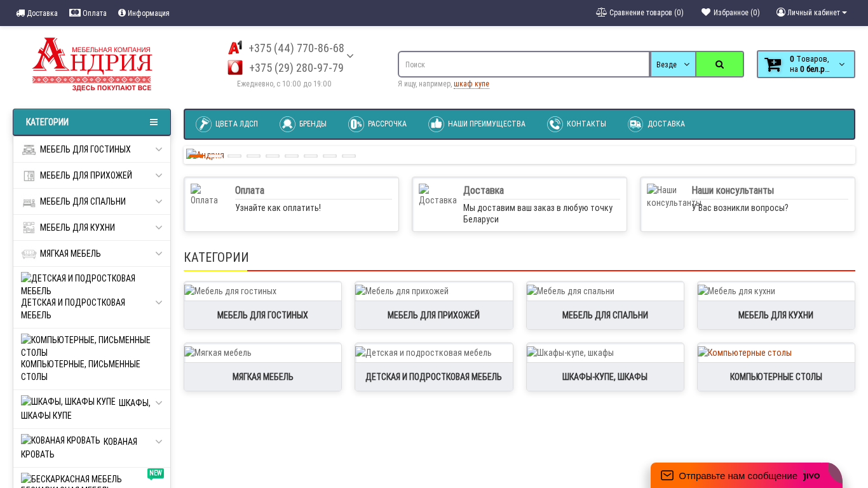The width and height of the screenshot is (868, 488).
Task: Click the A1 operator phone icon
Action: pyautogui.click(x=235, y=48)
